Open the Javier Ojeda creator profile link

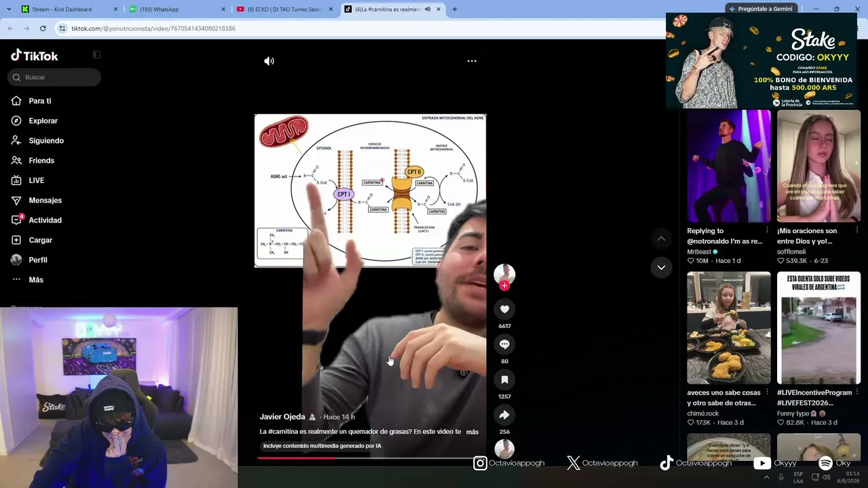coord(282,417)
